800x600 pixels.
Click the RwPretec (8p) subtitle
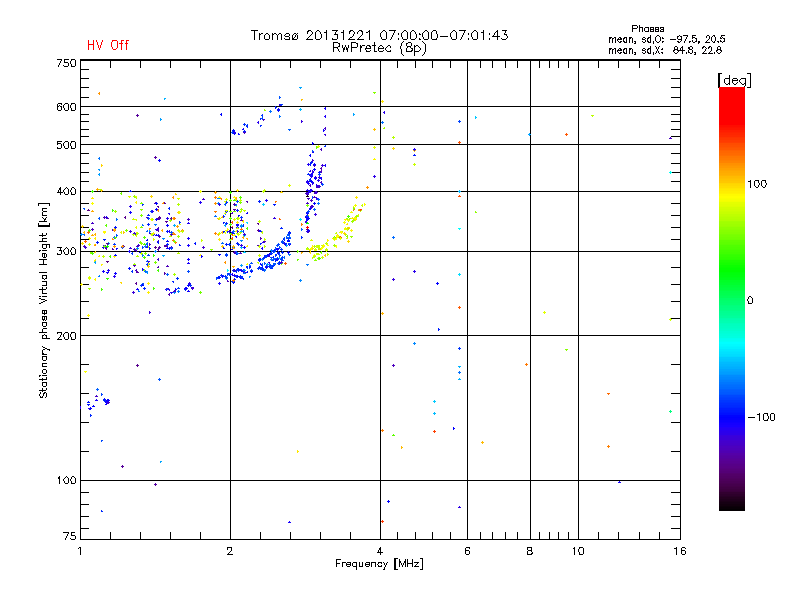pos(379,48)
